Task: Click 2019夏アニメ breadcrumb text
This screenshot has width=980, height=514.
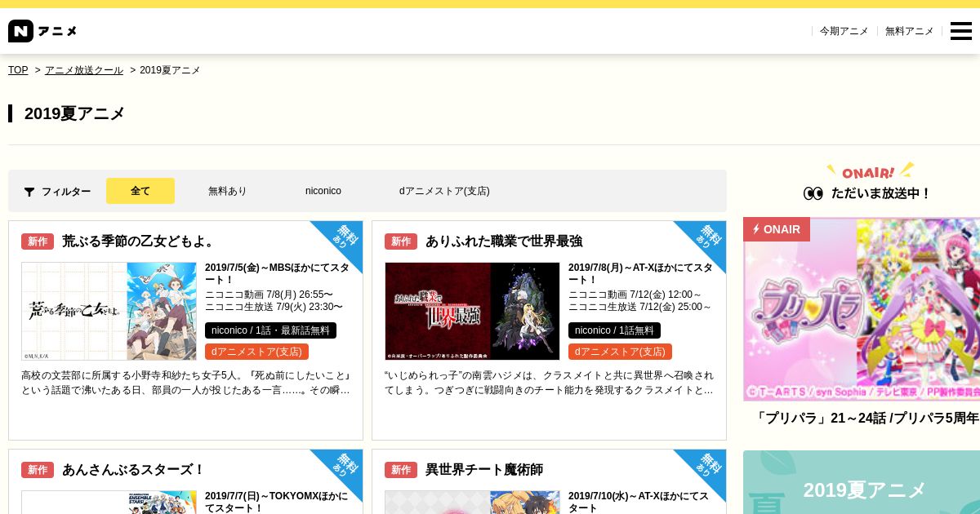Action: coord(170,70)
